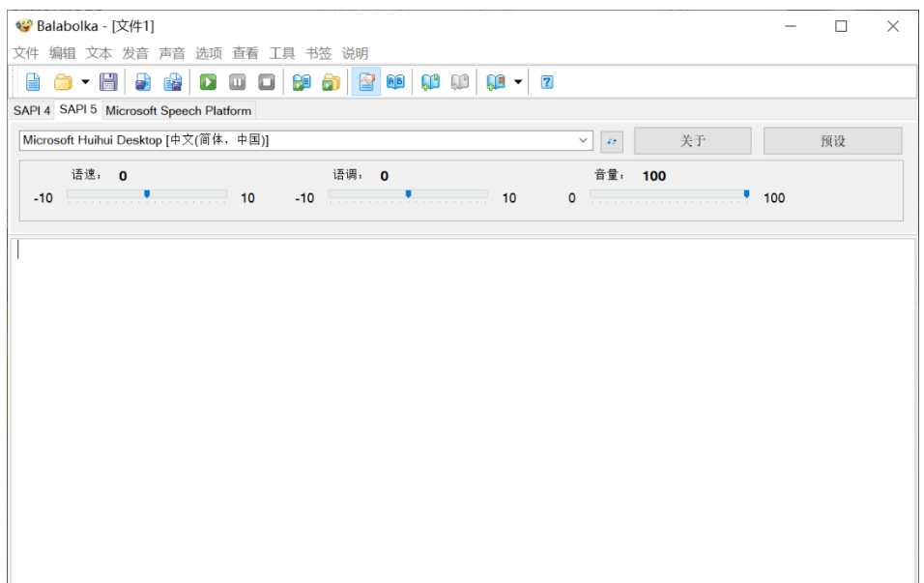
Task: Open the 文本 menu
Action: (x=99, y=53)
